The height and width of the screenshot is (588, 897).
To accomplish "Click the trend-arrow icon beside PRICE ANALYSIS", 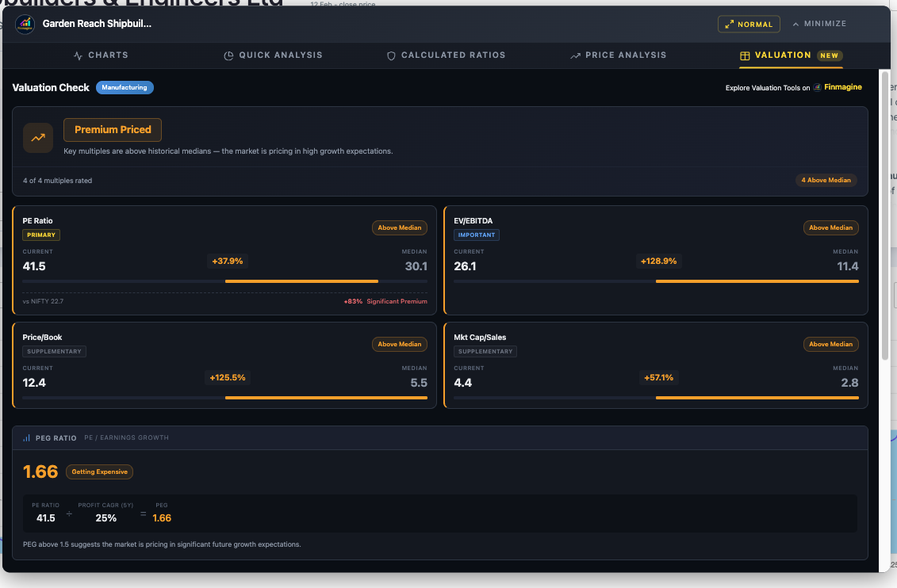I will tap(575, 55).
